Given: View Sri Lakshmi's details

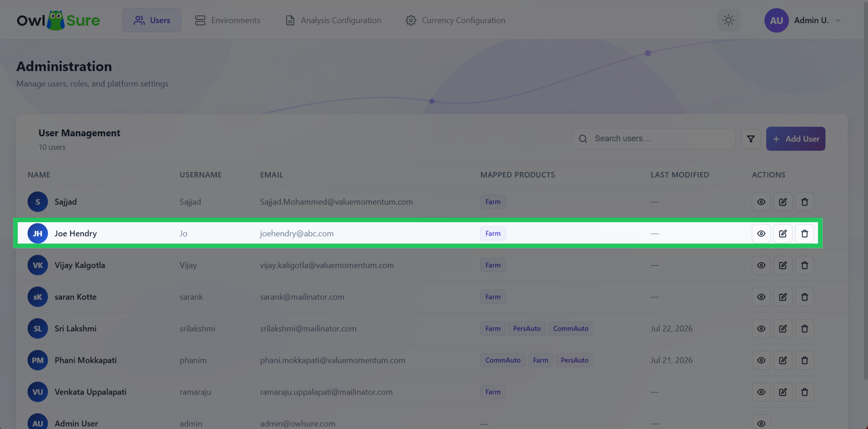Looking at the screenshot, I should (761, 329).
